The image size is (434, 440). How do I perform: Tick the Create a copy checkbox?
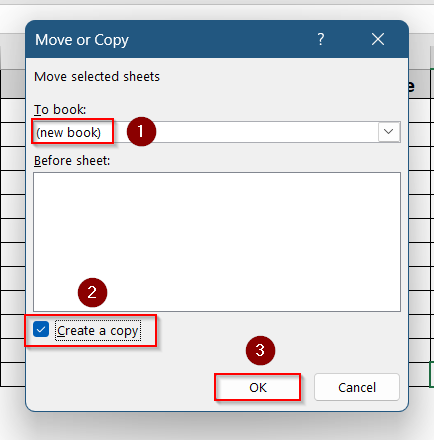pos(41,330)
